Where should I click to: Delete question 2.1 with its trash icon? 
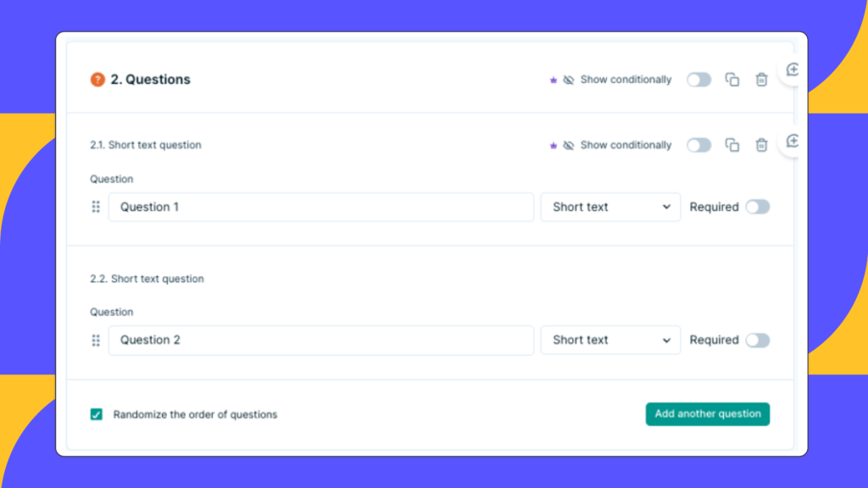pyautogui.click(x=761, y=145)
